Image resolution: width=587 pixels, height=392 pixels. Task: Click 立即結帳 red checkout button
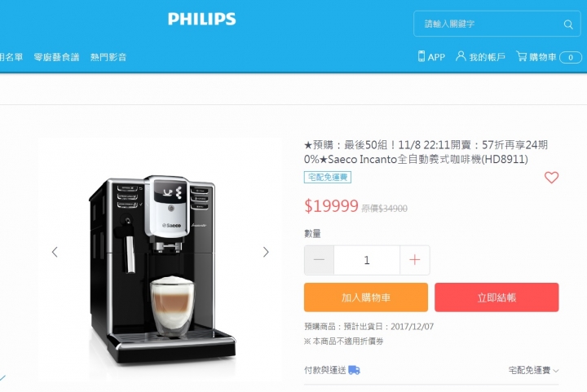click(x=497, y=297)
